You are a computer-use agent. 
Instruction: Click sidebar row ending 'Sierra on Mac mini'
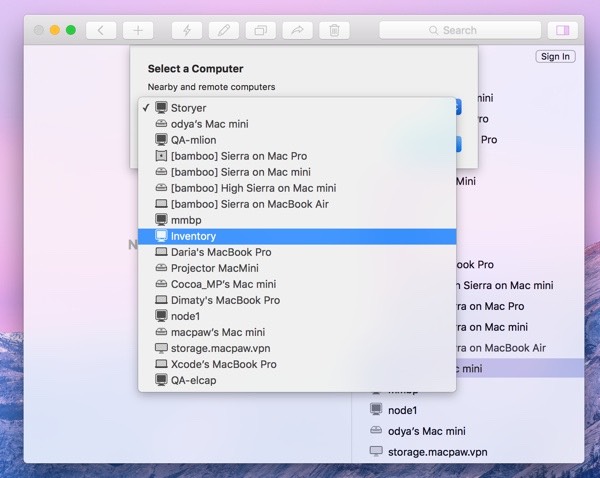click(520, 285)
